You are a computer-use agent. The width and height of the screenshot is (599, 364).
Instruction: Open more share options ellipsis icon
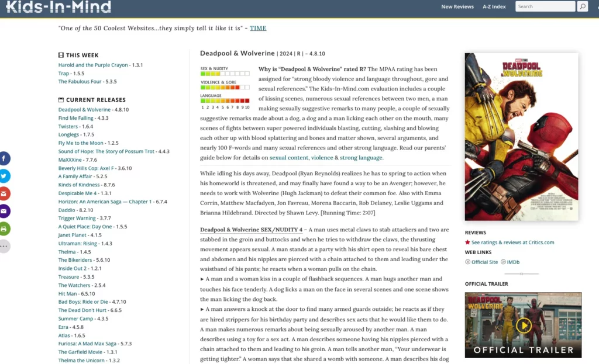point(4,246)
